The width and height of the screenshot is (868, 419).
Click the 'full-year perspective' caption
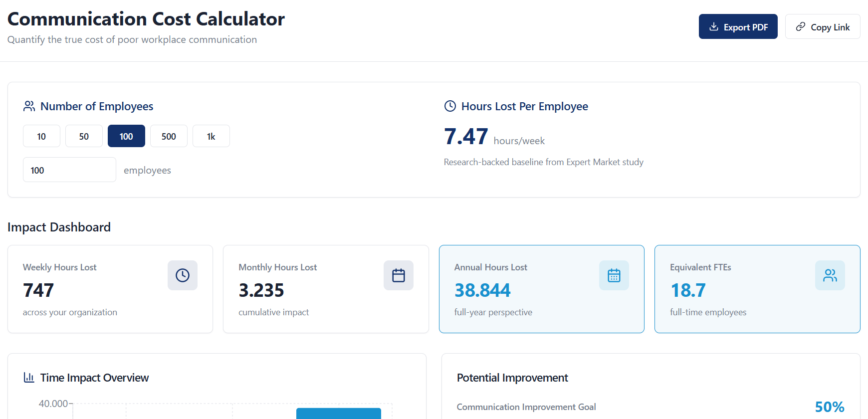pyautogui.click(x=493, y=312)
